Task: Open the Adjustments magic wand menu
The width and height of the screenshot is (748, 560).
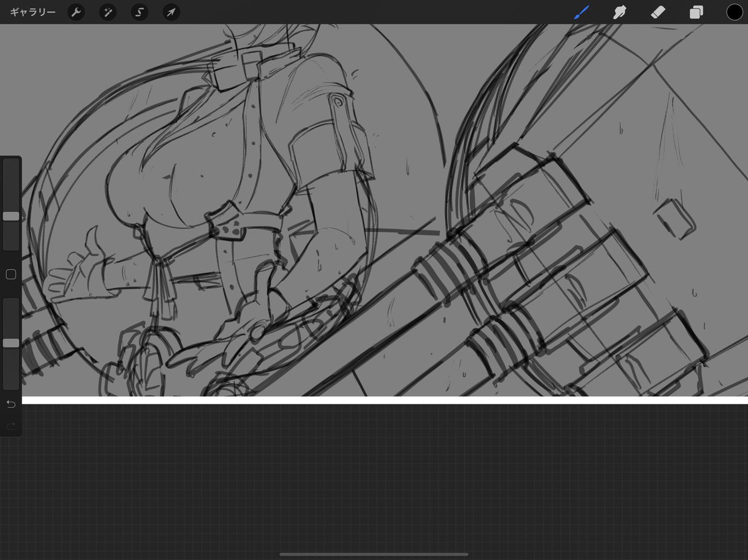Action: (108, 12)
